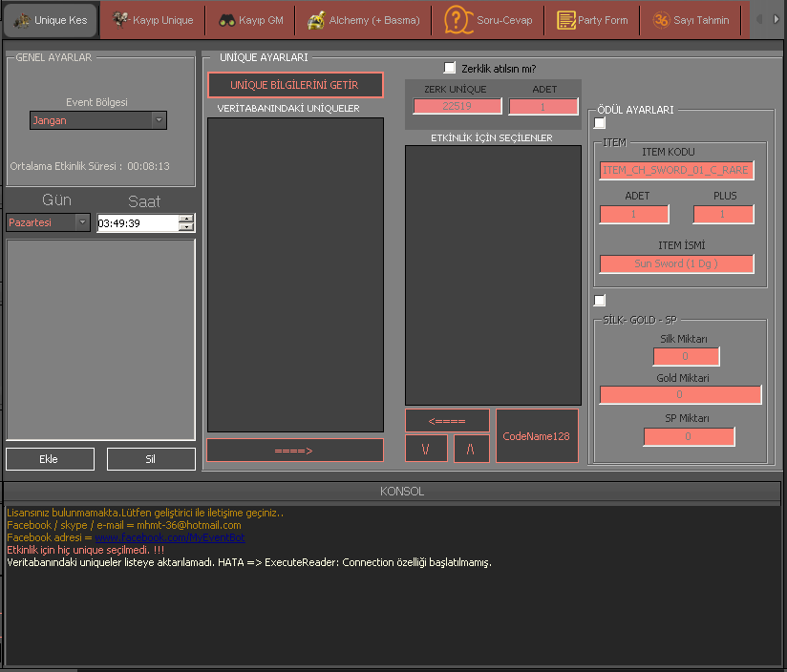The height and width of the screenshot is (672, 787).
Task: Enable the ITEM reward checkbox
Action: tap(600, 123)
